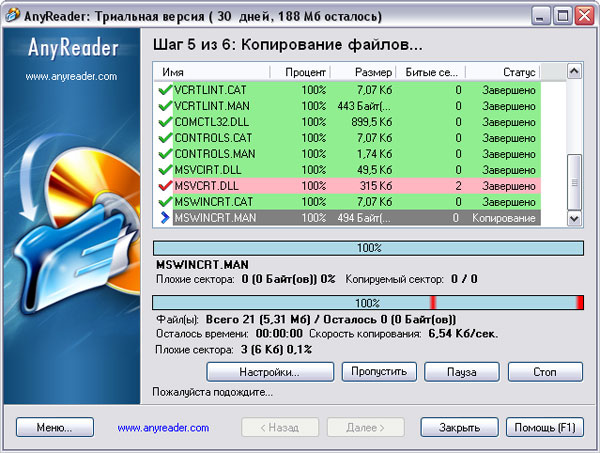Image resolution: width=600 pixels, height=453 pixels.
Task: Open Настройки... settings button
Action: [x=269, y=371]
